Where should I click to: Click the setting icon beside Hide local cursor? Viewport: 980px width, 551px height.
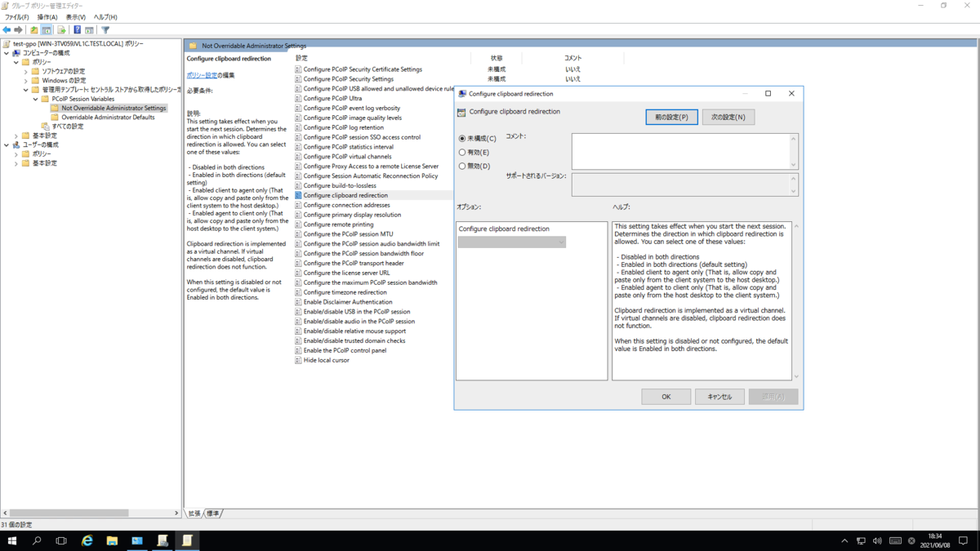point(298,360)
